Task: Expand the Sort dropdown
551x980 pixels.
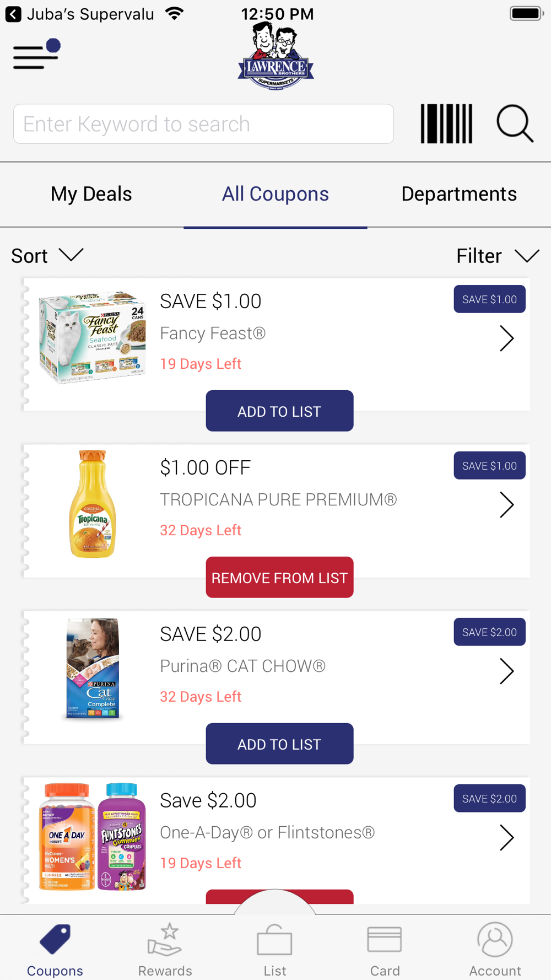Action: point(47,256)
